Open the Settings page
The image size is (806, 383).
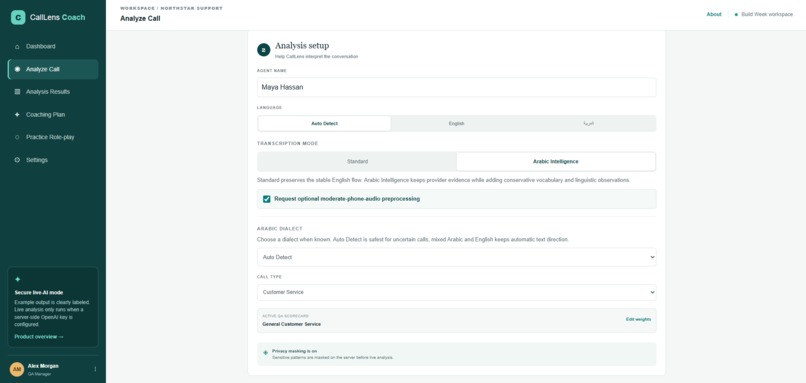click(x=53, y=160)
